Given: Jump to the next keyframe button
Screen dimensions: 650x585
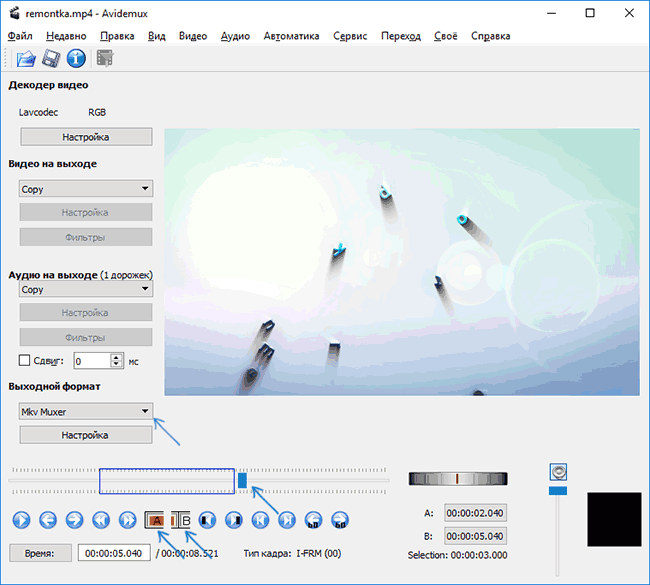Looking at the screenshot, I should click(128, 520).
